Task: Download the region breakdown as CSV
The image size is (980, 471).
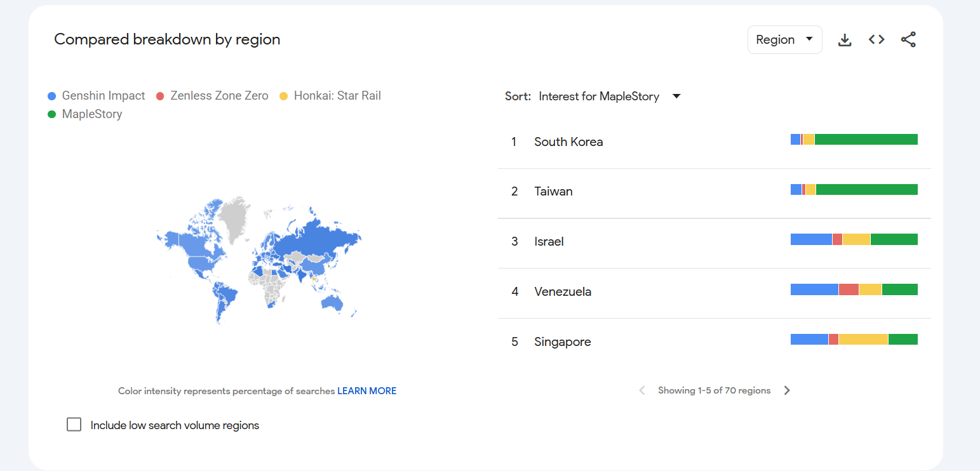Action: [x=845, y=40]
